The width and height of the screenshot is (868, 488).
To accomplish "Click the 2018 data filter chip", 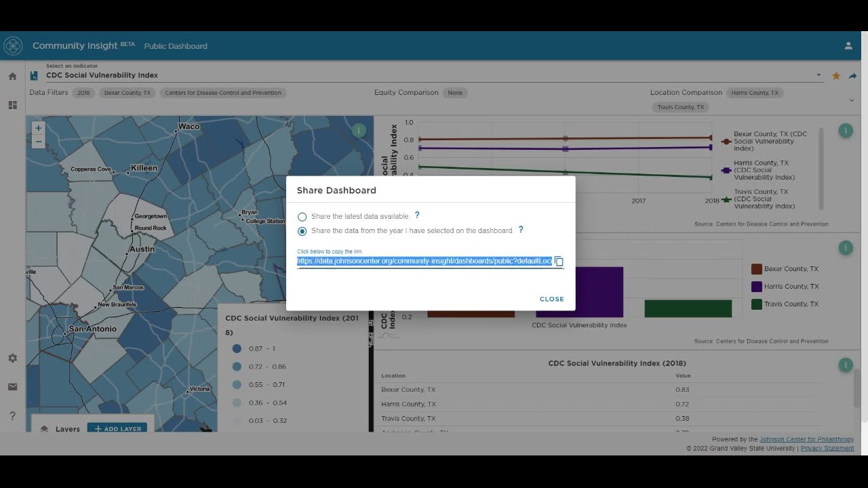I will (x=83, y=93).
